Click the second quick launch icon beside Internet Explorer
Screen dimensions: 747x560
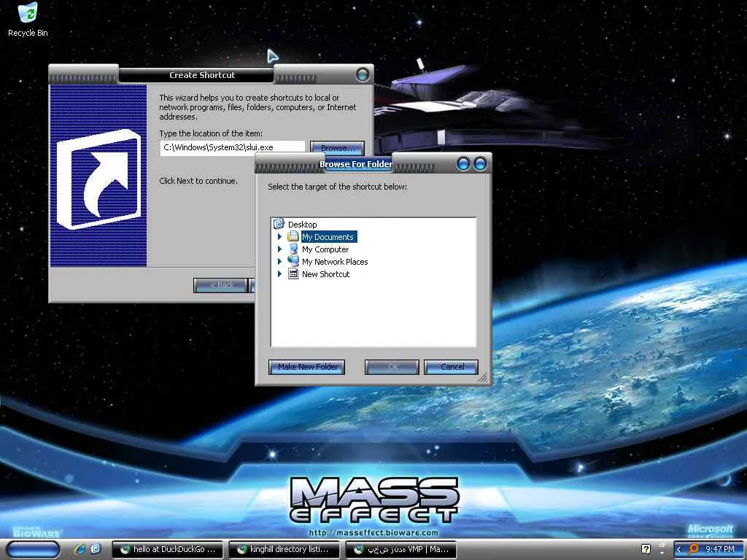pos(96,549)
